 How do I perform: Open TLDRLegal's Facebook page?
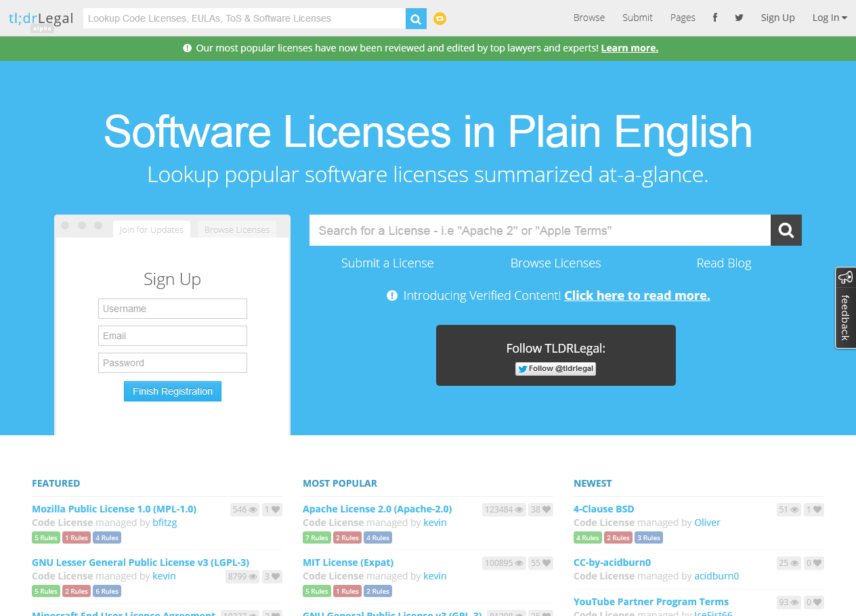point(714,17)
